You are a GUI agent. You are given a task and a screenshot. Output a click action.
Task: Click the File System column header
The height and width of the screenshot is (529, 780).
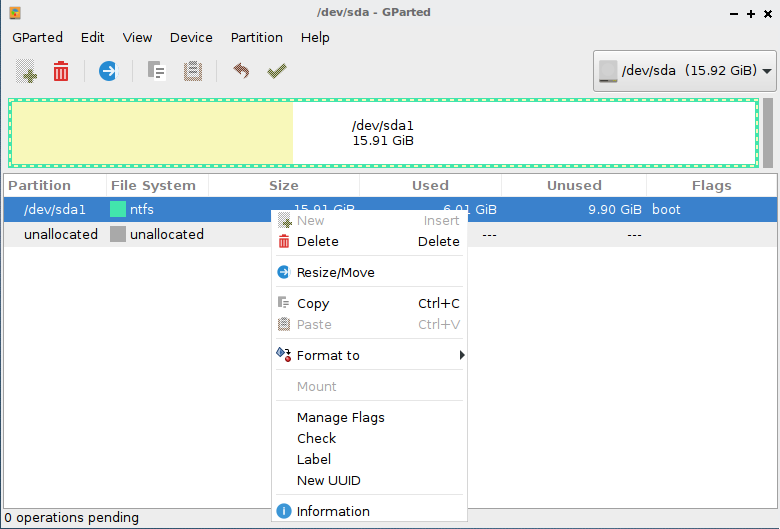point(157,186)
